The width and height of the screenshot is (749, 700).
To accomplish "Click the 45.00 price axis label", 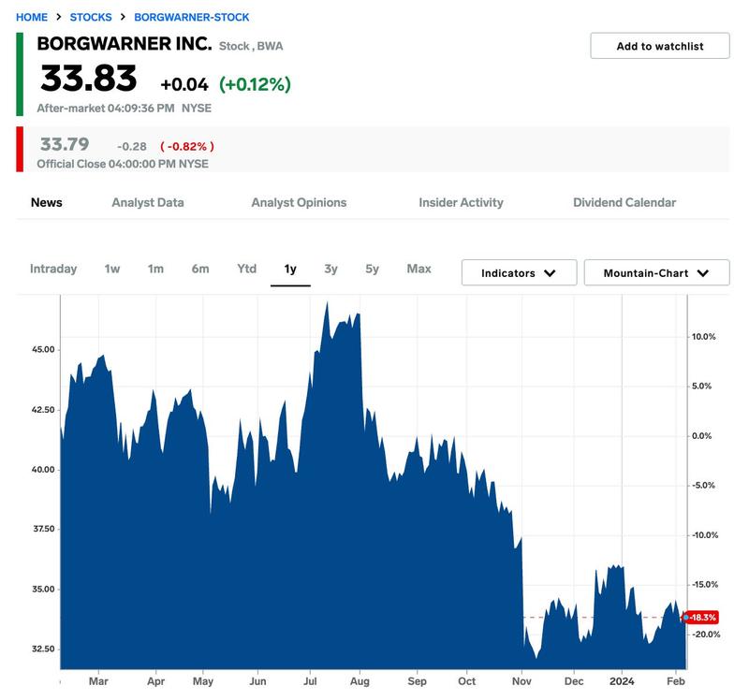I will coord(43,349).
